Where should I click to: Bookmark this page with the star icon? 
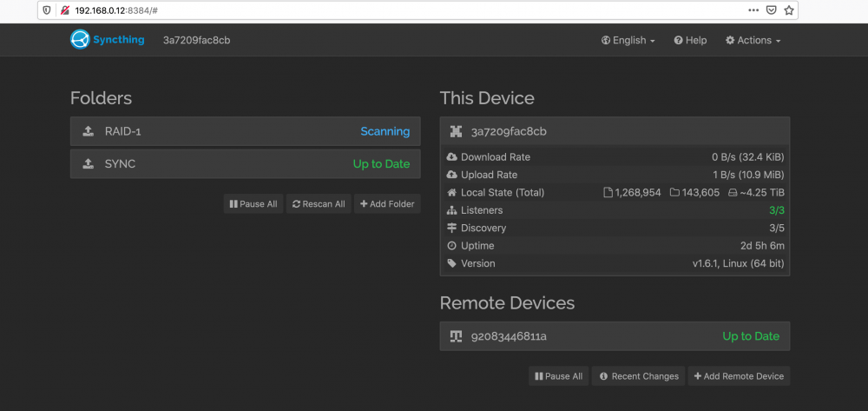tap(789, 10)
